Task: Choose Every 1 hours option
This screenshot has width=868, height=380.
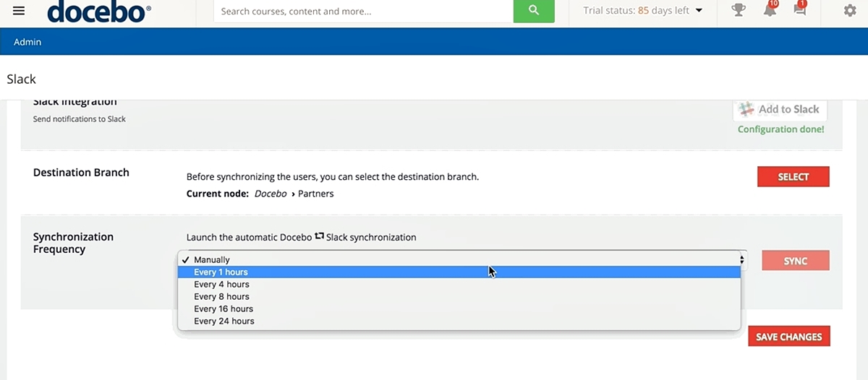Action: point(221,272)
